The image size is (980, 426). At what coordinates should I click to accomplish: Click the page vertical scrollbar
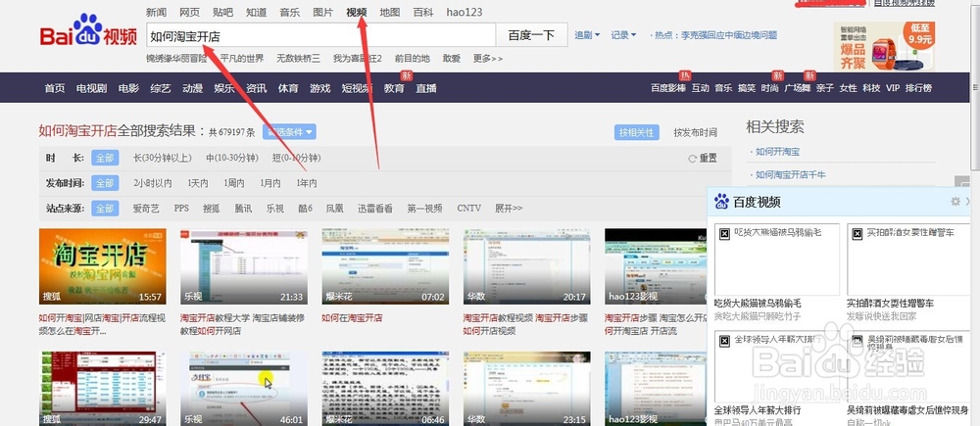coord(975,87)
